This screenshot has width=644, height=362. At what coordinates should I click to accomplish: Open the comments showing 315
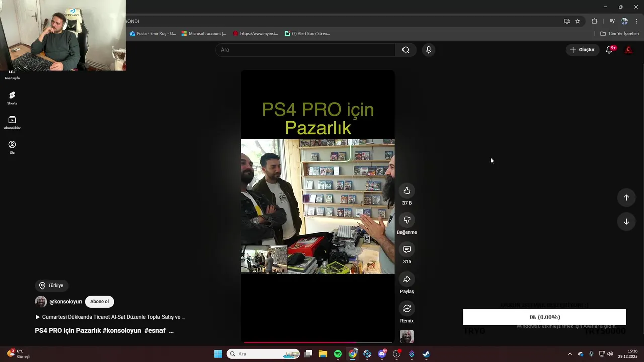pos(407,249)
